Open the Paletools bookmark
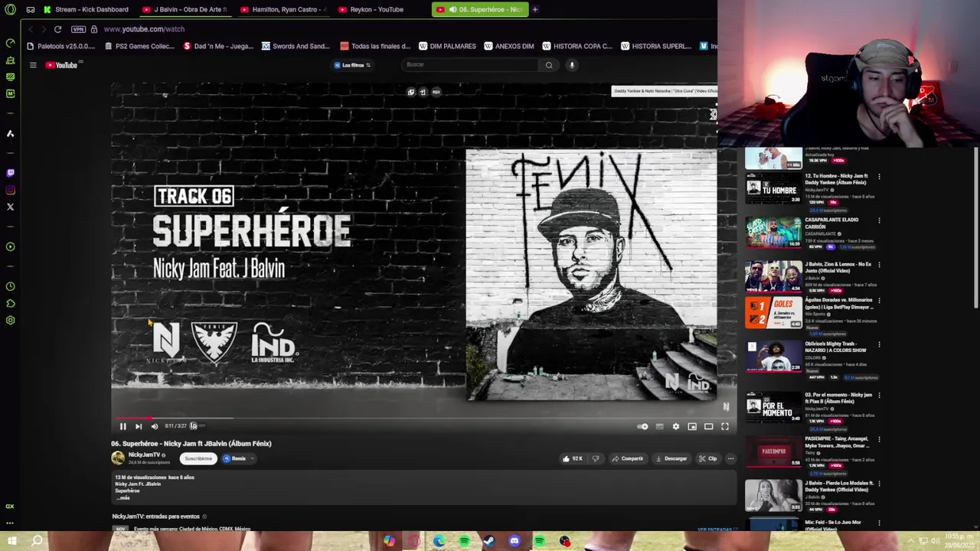Screen dimensions: 980x551 [60, 46]
